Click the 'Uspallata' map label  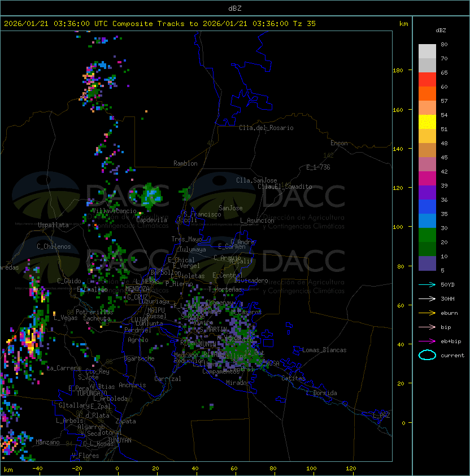53,225
